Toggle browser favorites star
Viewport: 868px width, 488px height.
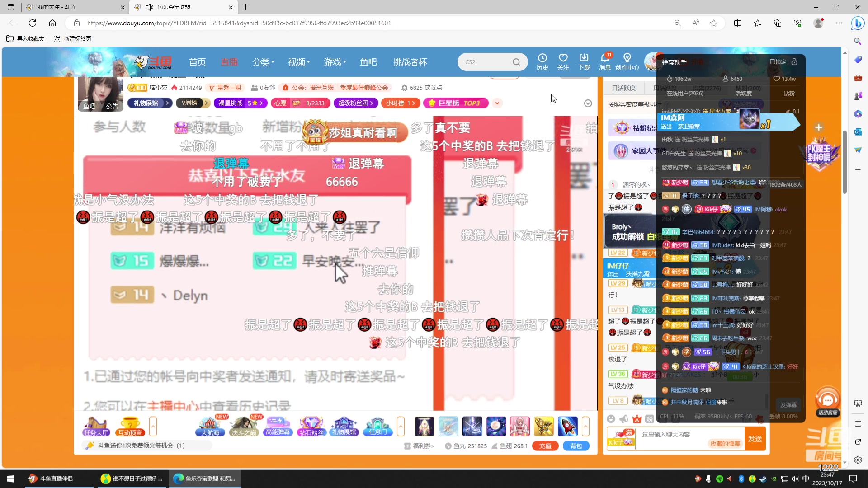pos(714,23)
